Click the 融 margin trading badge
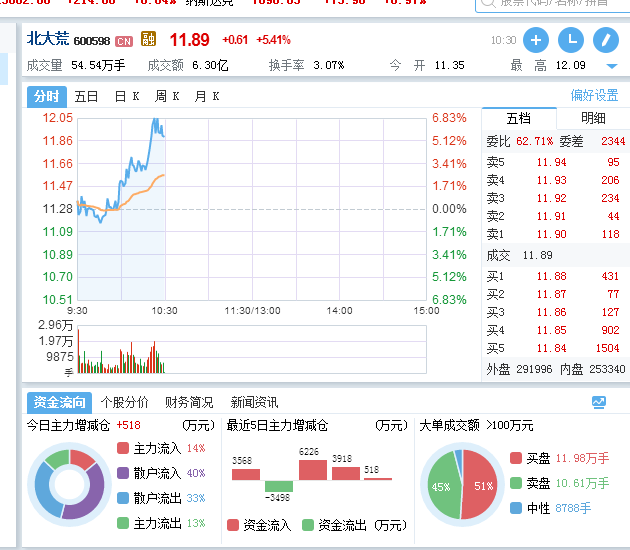 (149, 40)
